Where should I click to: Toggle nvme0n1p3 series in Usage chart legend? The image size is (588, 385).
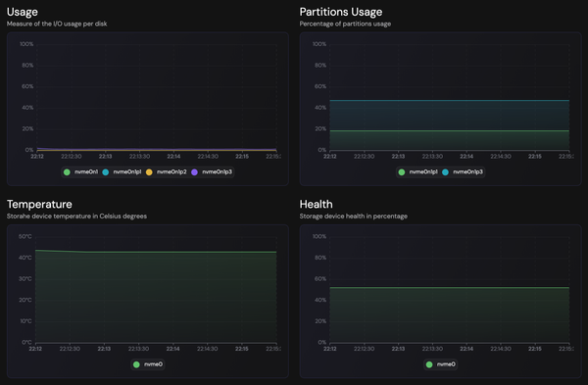[x=212, y=172]
